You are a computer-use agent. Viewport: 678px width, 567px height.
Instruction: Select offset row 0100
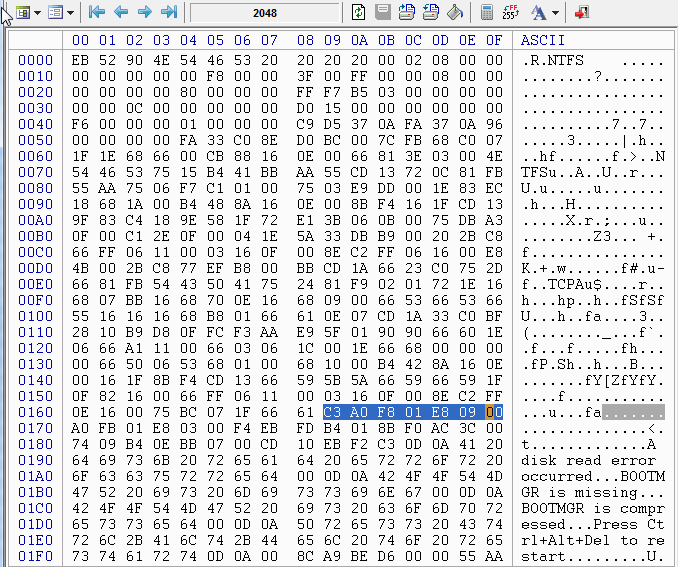coord(35,316)
